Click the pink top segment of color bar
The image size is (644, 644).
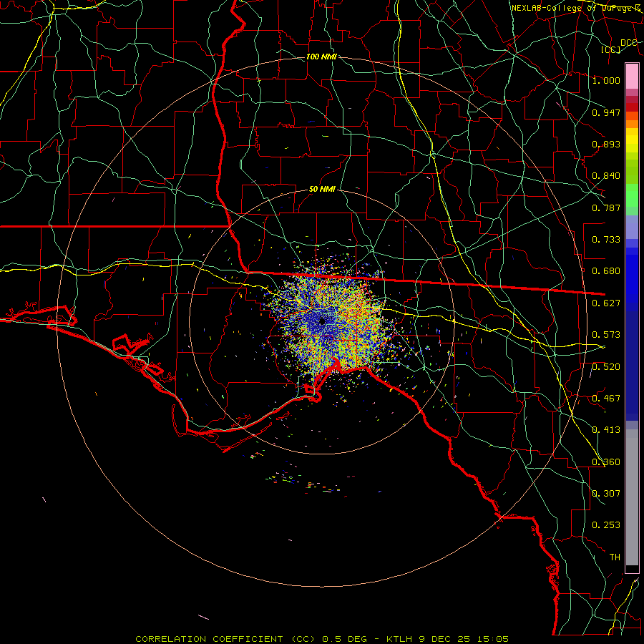[632, 76]
